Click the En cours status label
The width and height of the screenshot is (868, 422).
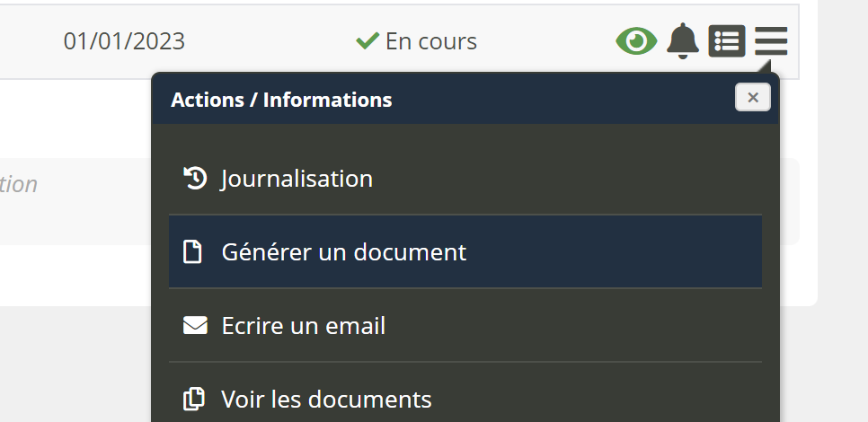430,41
